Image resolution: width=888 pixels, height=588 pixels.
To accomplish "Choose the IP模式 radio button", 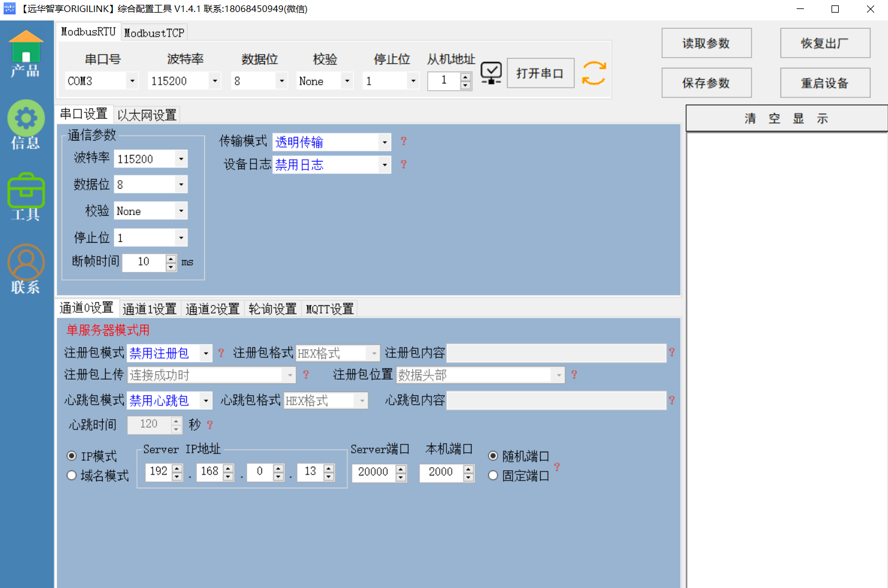I will pos(72,456).
